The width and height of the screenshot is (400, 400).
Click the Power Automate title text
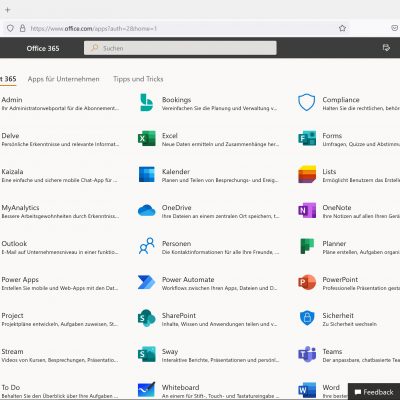point(188,279)
